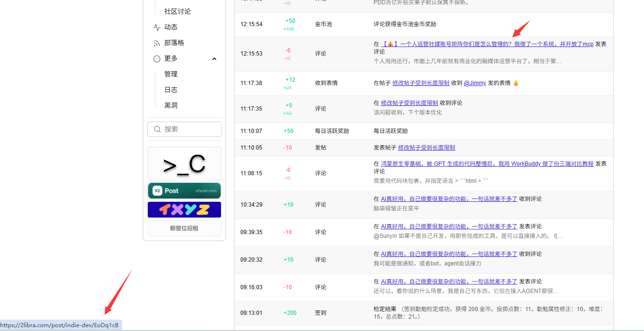
Task: Collapse the 更多 submenu chevron
Action: coord(214,59)
